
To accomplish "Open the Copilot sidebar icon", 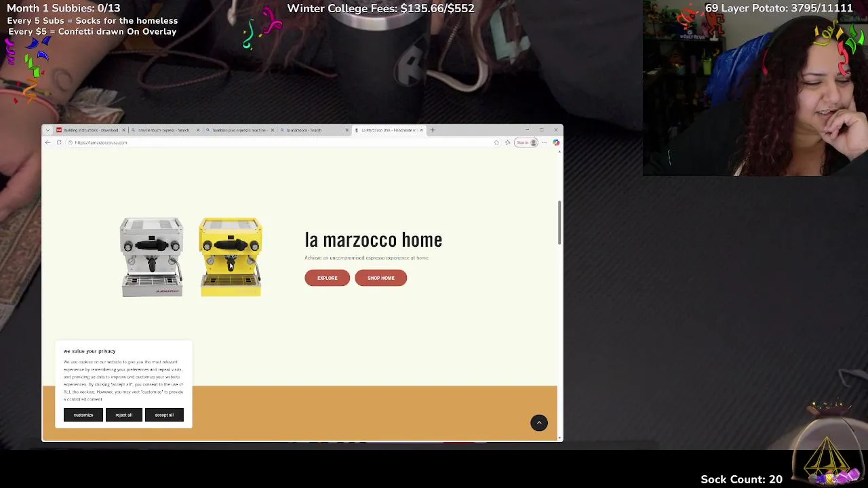I will (x=556, y=142).
